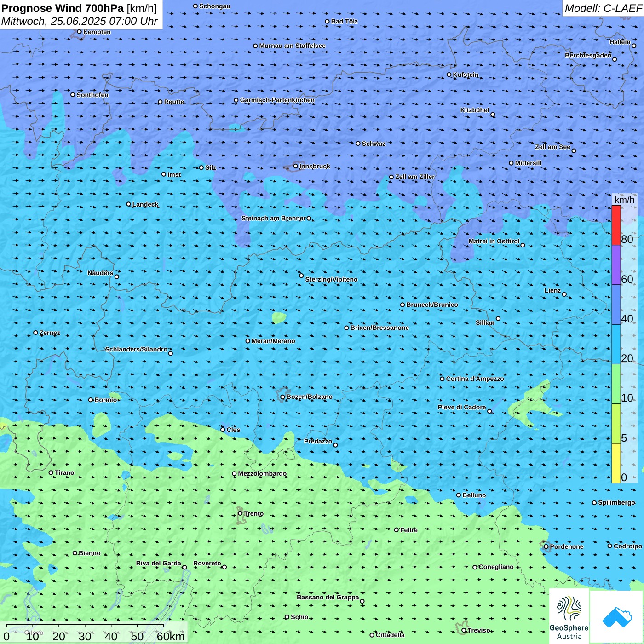Click the 'Steinach am Brenner' label
The height and width of the screenshot is (644, 644).
pyautogui.click(x=274, y=218)
